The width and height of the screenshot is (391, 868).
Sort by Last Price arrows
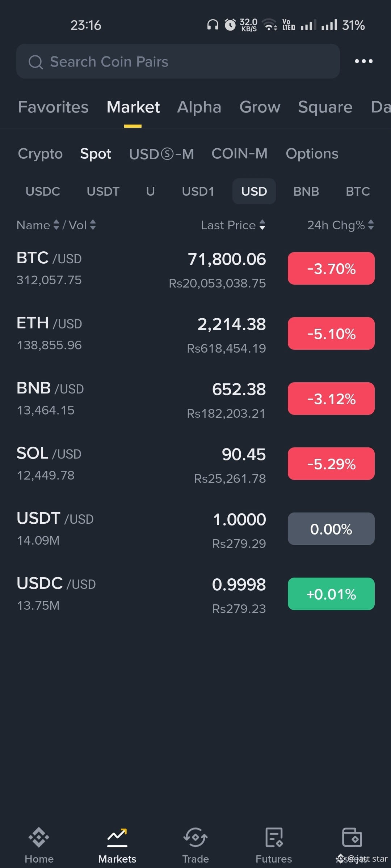pos(262,225)
